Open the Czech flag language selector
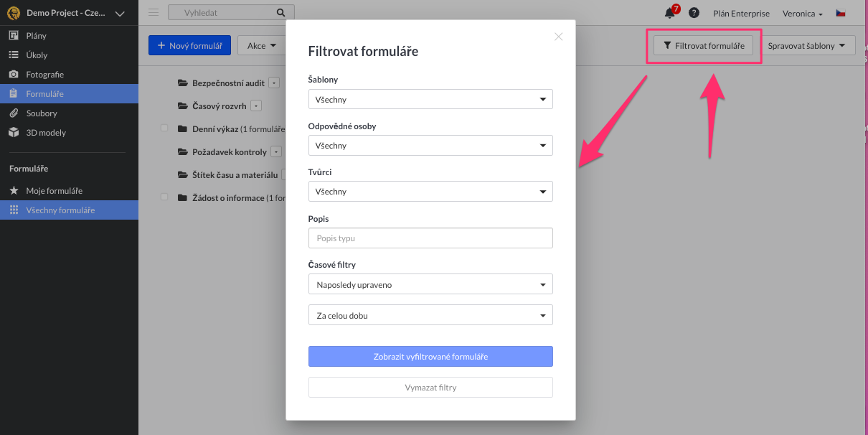 [x=841, y=13]
